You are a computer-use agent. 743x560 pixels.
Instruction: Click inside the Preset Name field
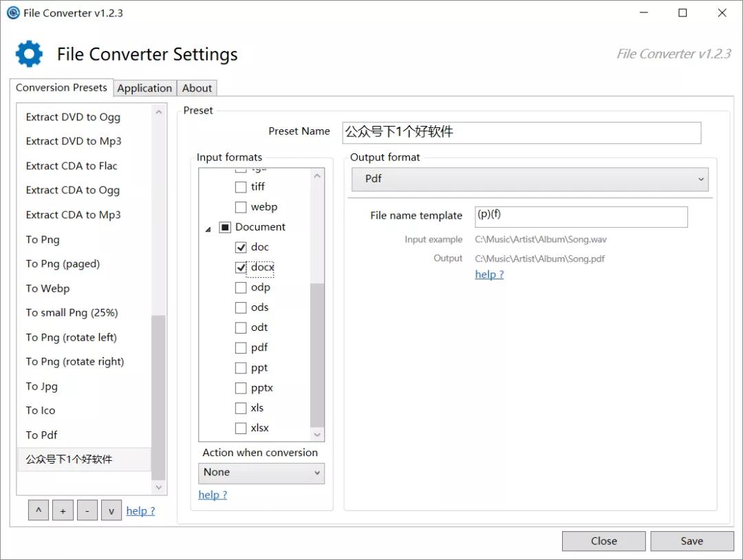(x=521, y=132)
